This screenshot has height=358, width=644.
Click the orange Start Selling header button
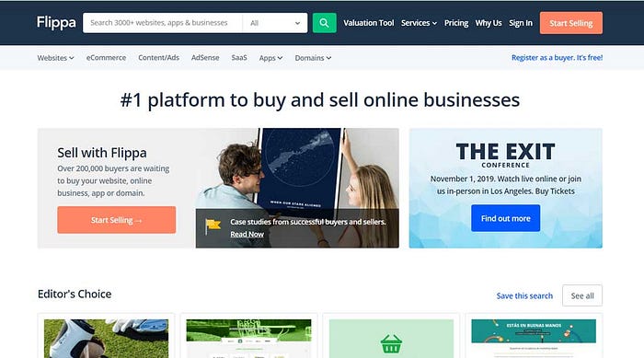[571, 23]
